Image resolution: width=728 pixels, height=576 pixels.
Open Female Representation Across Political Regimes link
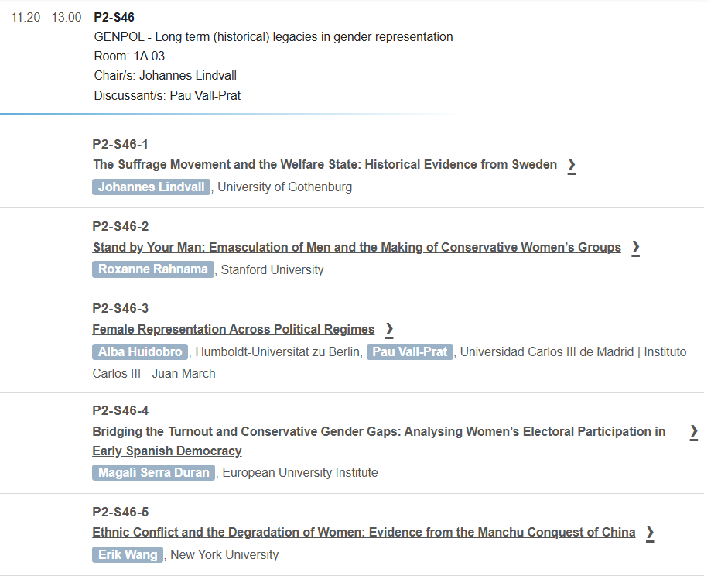click(x=234, y=330)
